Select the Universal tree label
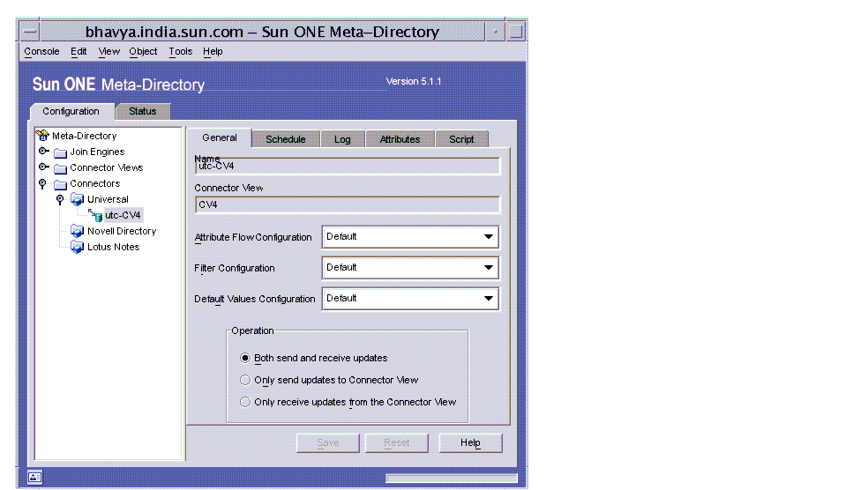The image size is (868, 490). point(108,200)
